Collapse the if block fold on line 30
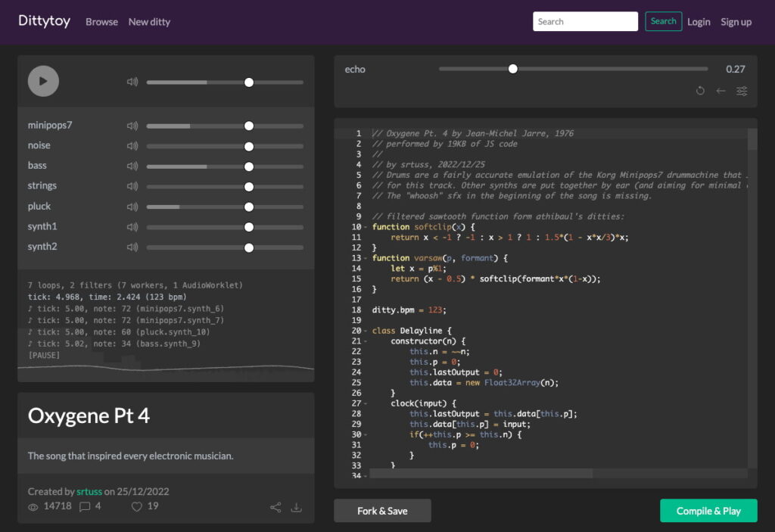Viewport: 775px width, 532px height. click(366, 435)
